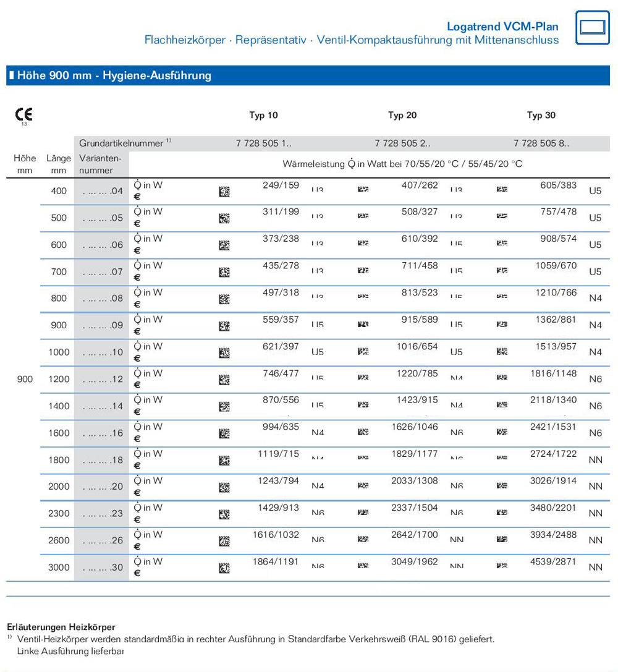Image resolution: width=618 pixels, height=672 pixels.
Task: Click the 'N6' code at the end of the 1200 row
Action: click(595, 380)
